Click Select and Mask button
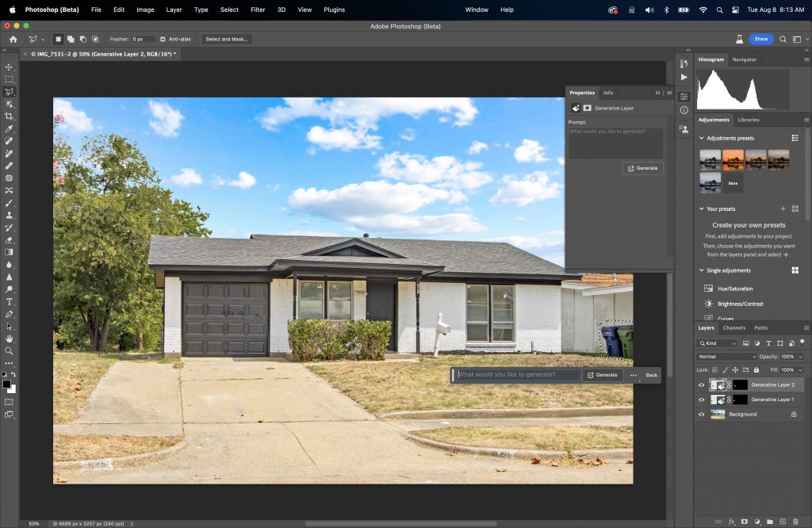Viewport: 812px width, 528px height. (x=227, y=40)
